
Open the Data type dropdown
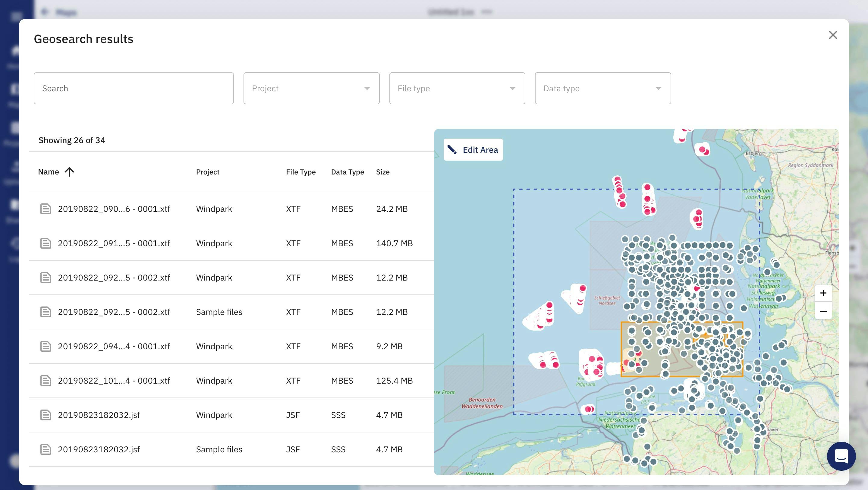tap(602, 88)
